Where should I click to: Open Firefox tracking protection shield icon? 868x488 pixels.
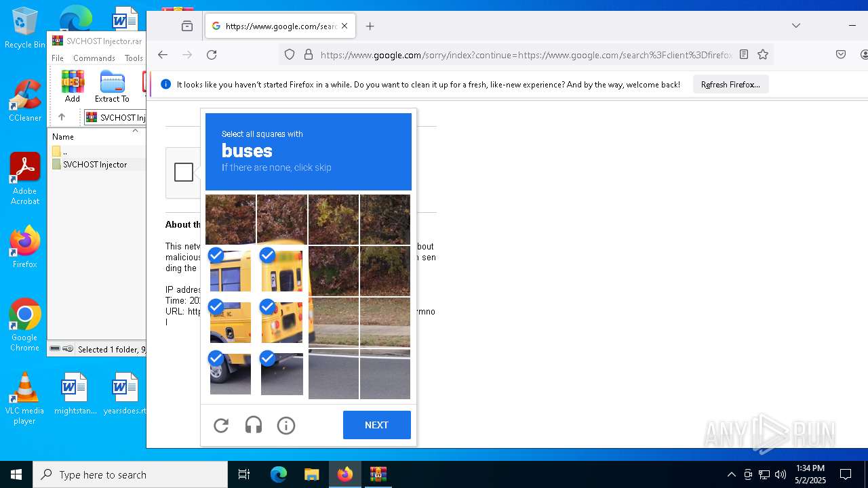(290, 55)
